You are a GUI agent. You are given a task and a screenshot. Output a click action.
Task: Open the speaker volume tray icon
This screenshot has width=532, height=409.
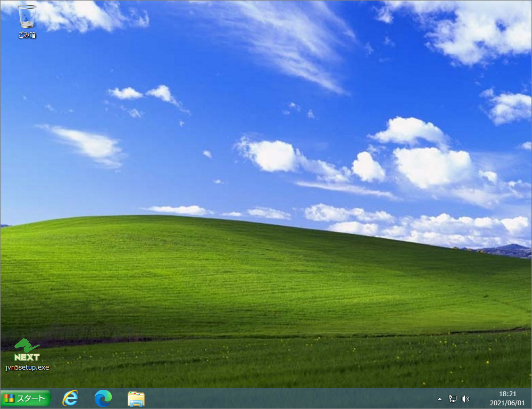pos(465,399)
